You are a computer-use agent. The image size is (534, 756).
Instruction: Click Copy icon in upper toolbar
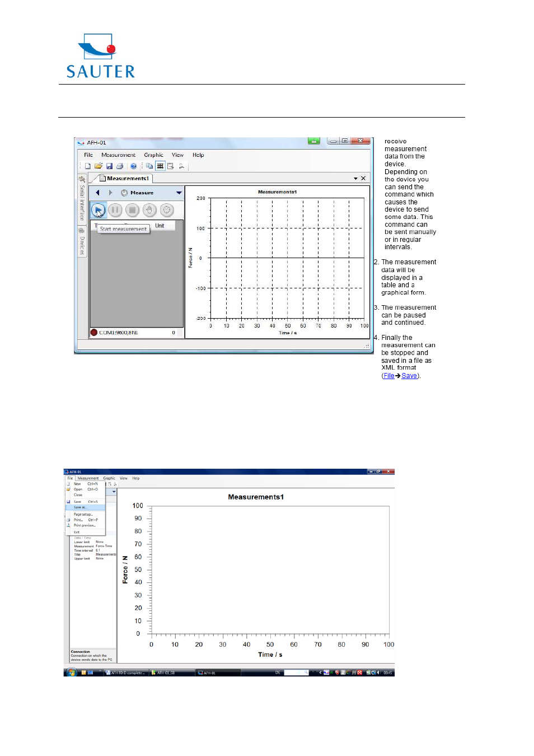pyautogui.click(x=149, y=166)
